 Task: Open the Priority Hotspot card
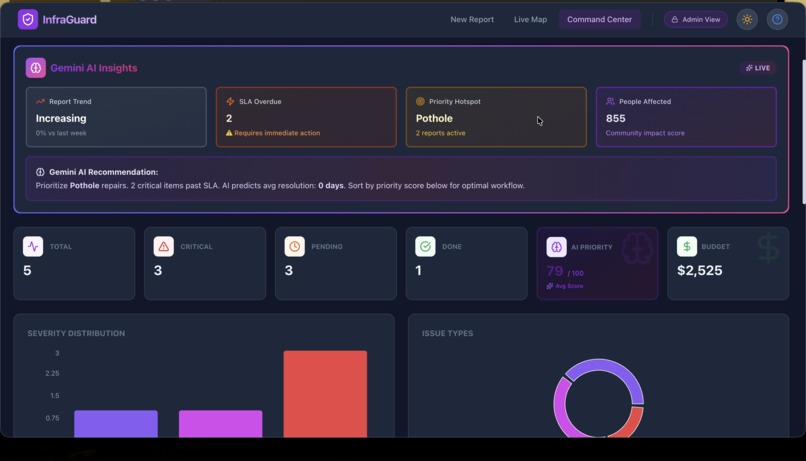tap(496, 117)
